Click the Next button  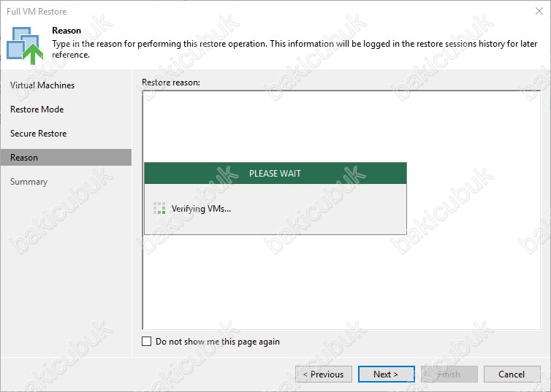click(386, 374)
